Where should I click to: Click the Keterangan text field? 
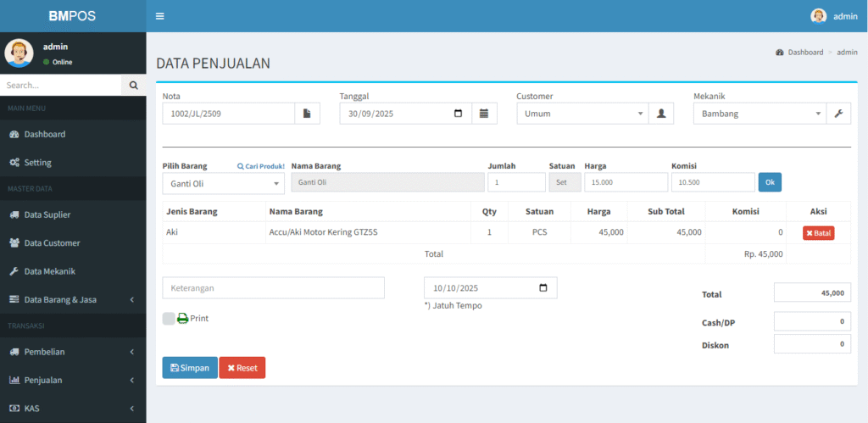[273, 288]
